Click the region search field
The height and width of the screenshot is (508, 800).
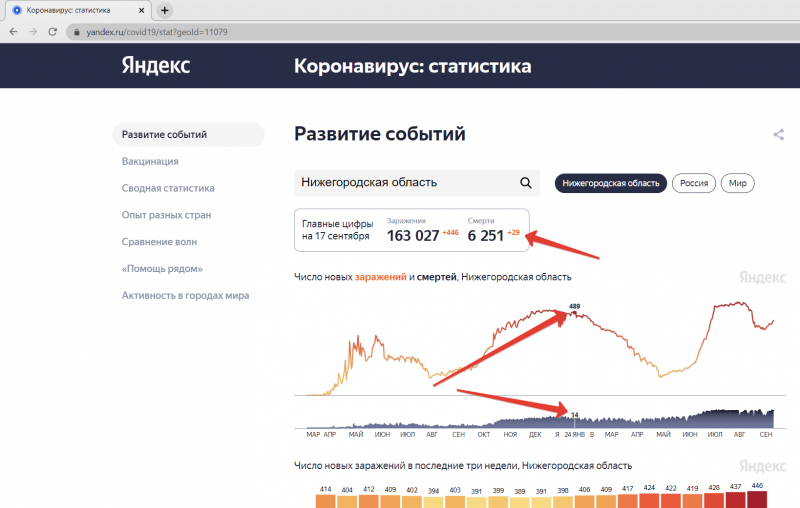click(x=417, y=183)
